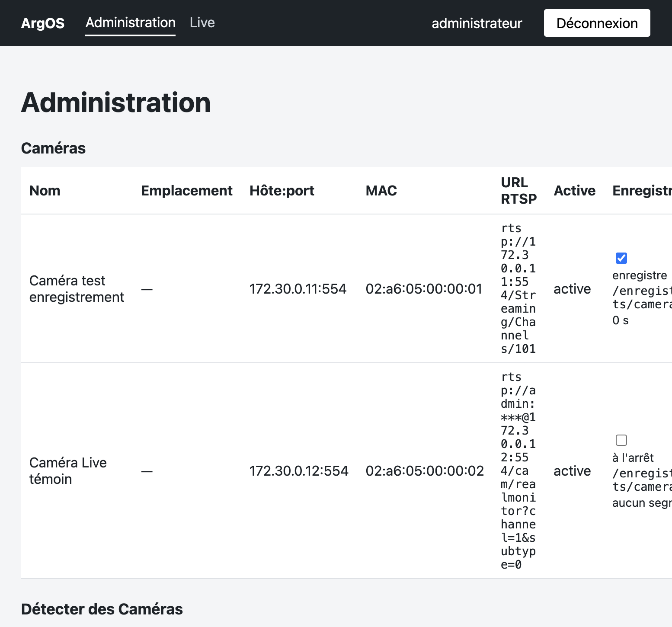The image size is (672, 627).
Task: Click the Active column header
Action: point(574,191)
